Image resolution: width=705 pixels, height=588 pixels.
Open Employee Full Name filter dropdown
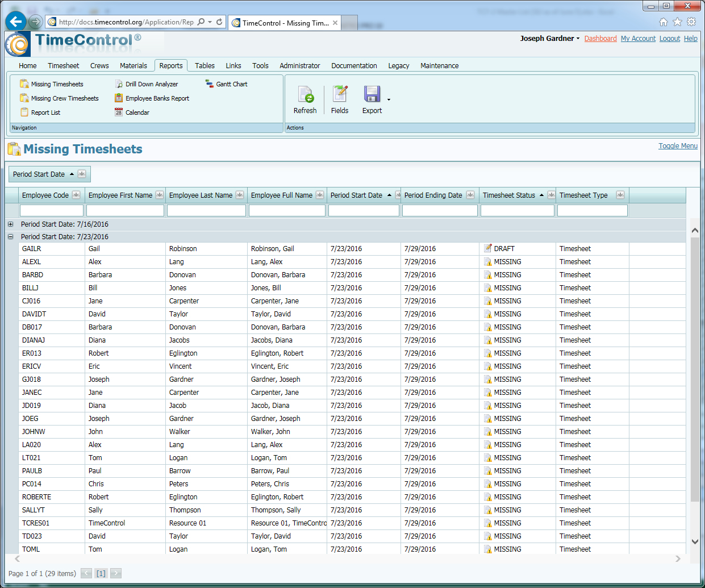tap(320, 195)
